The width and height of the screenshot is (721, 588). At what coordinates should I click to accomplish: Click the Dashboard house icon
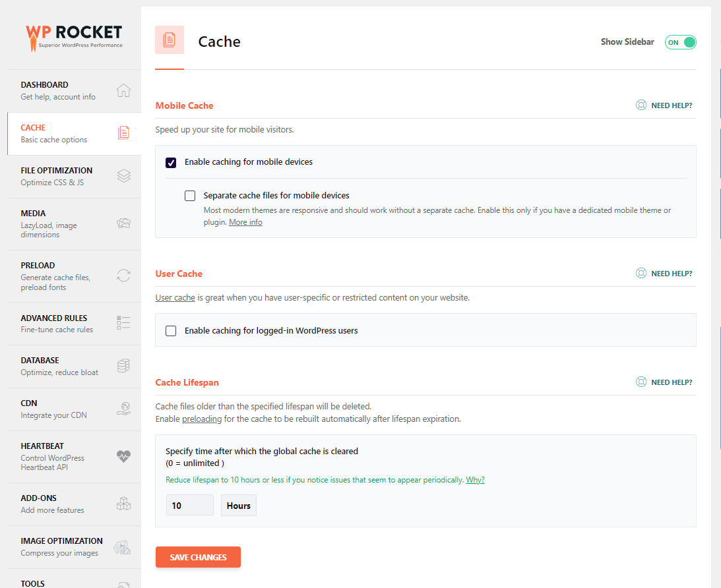point(123,90)
